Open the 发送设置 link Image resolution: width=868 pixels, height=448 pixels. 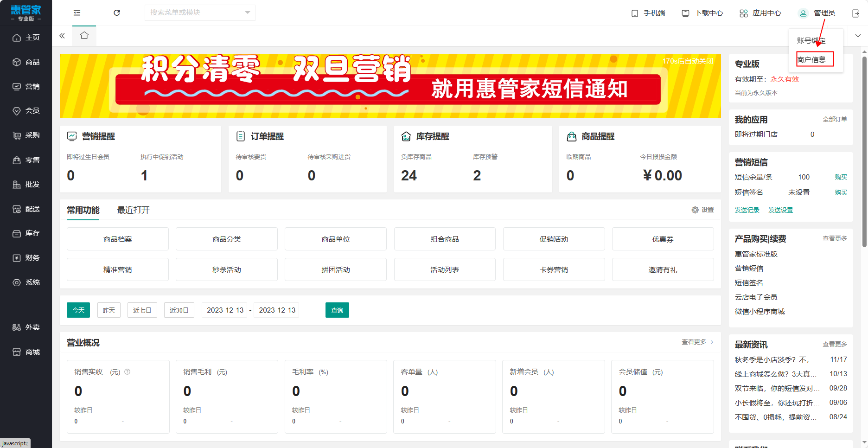780,210
